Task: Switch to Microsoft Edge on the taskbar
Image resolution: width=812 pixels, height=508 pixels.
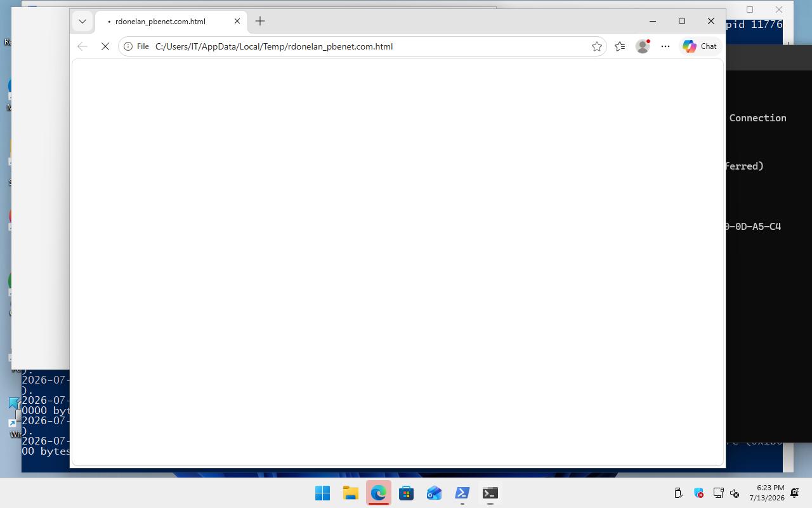Action: point(379,493)
